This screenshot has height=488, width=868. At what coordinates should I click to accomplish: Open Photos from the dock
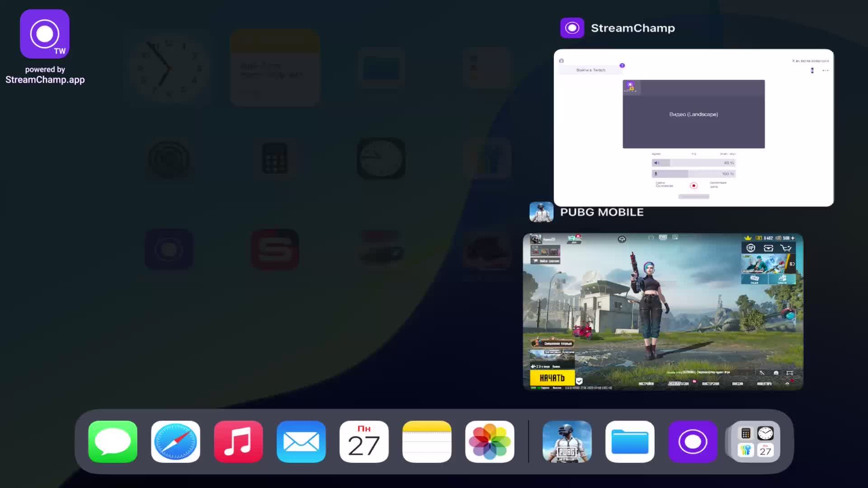[490, 441]
